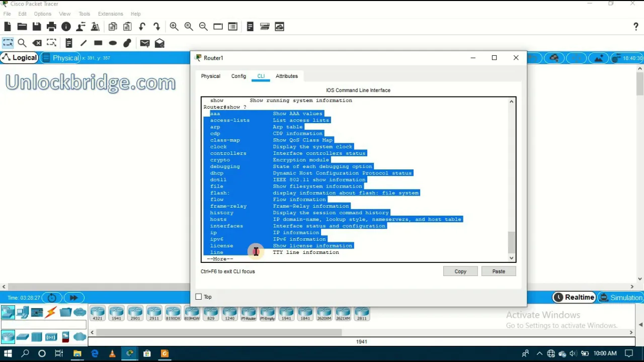Viewport: 644px width, 362px height.
Task: Select the Connections lightning category
Action: point(51,313)
